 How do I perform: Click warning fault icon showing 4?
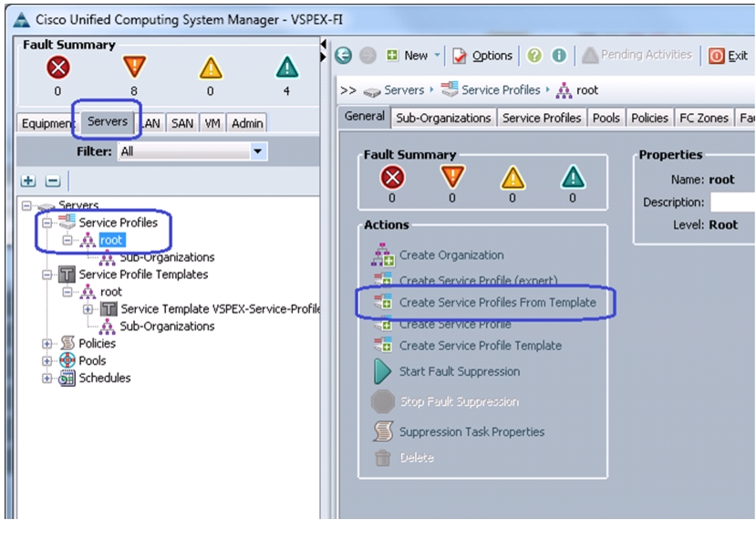[287, 68]
